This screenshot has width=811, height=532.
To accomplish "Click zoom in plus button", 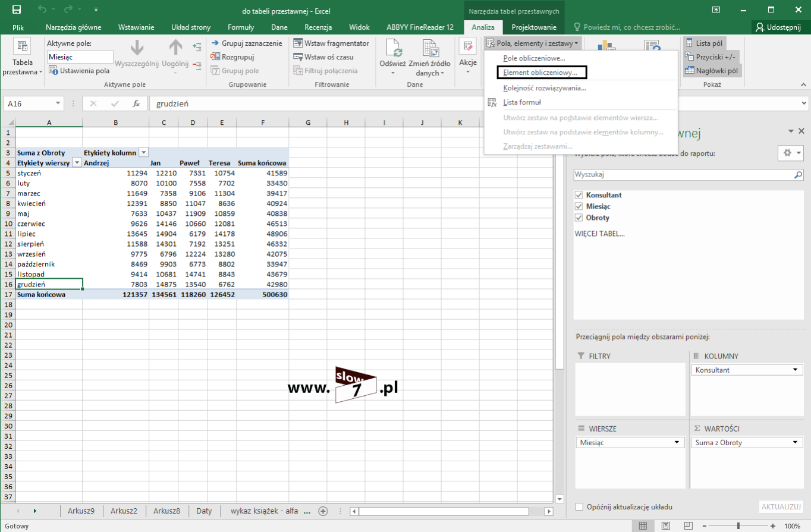I will 772,526.
